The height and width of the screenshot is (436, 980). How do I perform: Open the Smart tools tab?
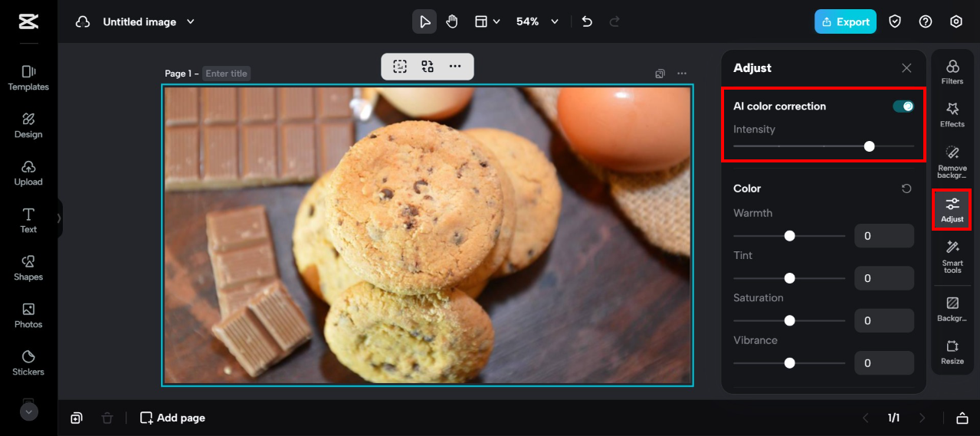pos(952,257)
